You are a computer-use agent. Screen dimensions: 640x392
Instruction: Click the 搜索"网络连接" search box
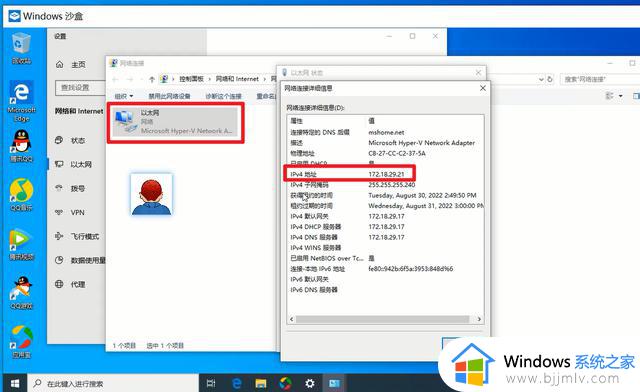pos(599,79)
